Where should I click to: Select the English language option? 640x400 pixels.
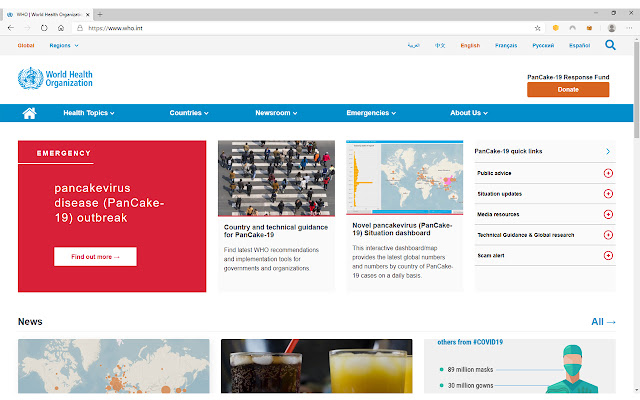pyautogui.click(x=470, y=45)
